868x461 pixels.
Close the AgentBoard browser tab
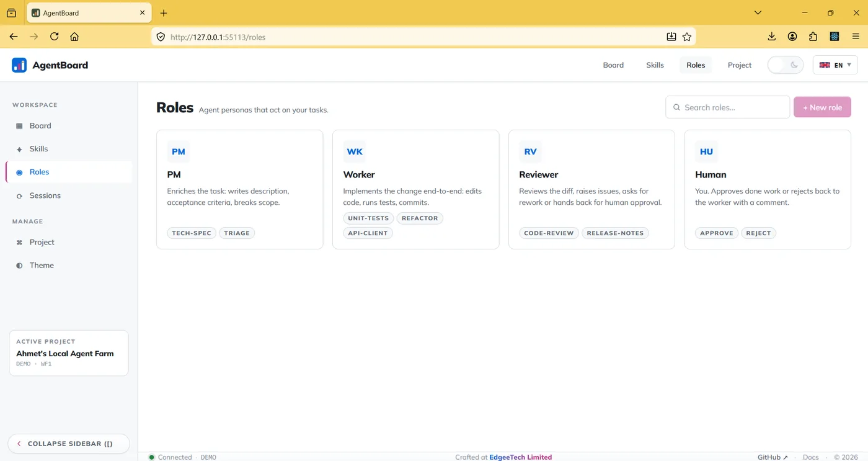pyautogui.click(x=143, y=12)
